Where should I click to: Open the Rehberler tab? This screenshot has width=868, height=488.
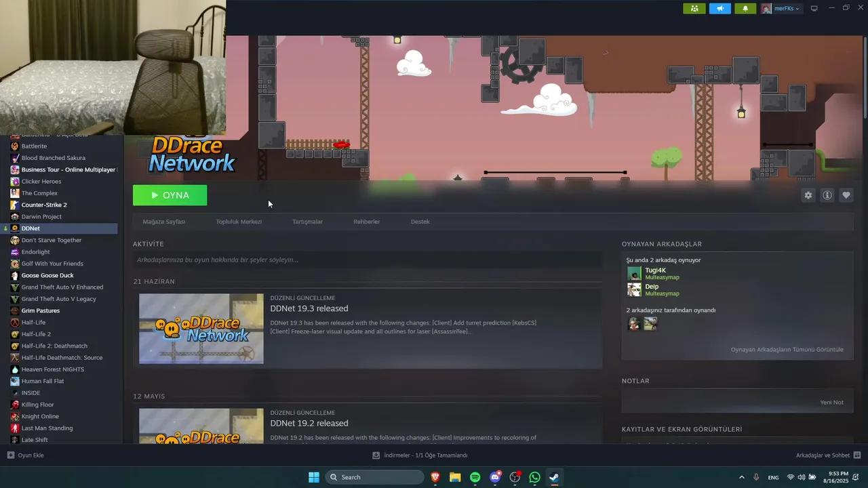click(367, 222)
